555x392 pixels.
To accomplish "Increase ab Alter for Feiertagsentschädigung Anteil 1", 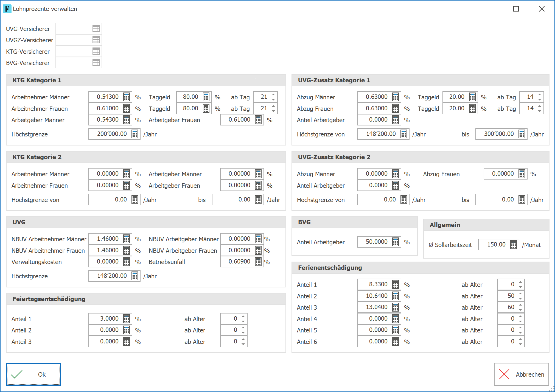I will click(243, 316).
